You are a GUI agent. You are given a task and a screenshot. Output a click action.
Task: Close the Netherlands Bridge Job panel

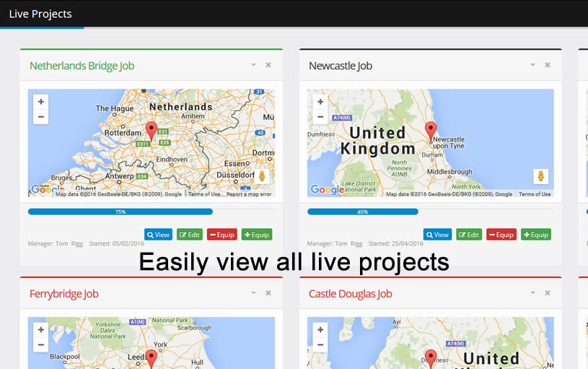[268, 65]
